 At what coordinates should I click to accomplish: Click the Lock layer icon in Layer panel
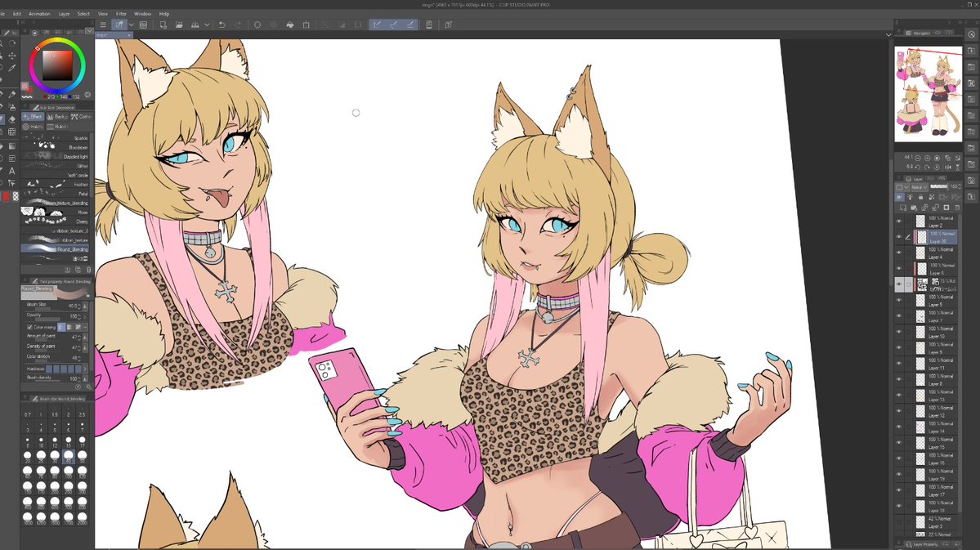click(x=920, y=197)
